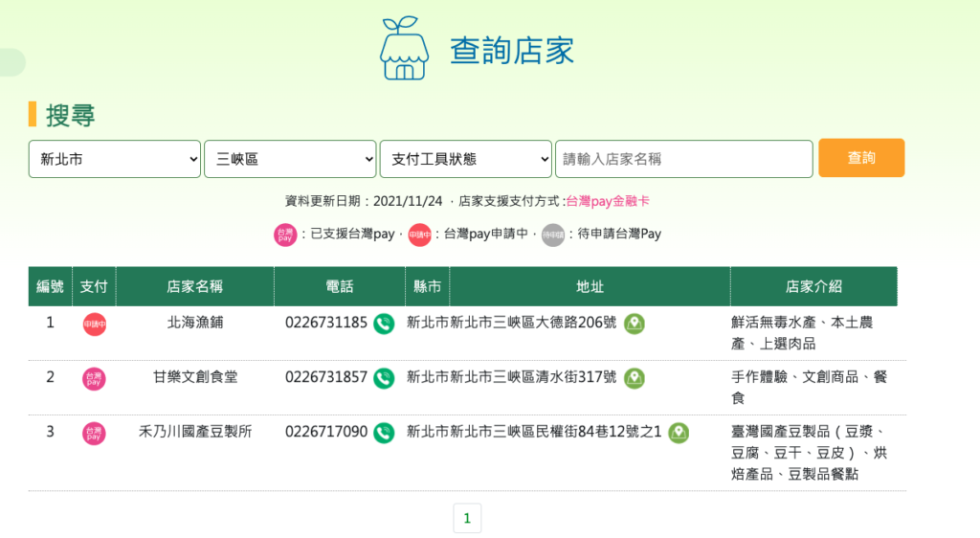This screenshot has height=538, width=980.
Task: Open map pin for 大德路206號 address
Action: 634,324
